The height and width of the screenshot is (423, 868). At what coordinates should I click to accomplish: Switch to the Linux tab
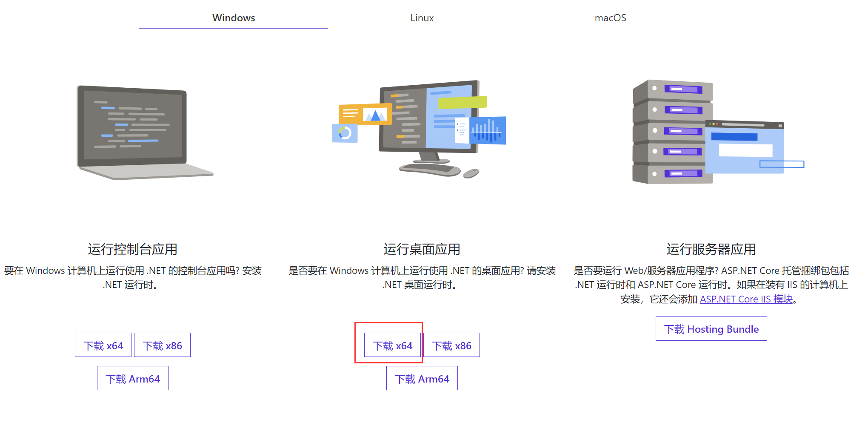422,17
